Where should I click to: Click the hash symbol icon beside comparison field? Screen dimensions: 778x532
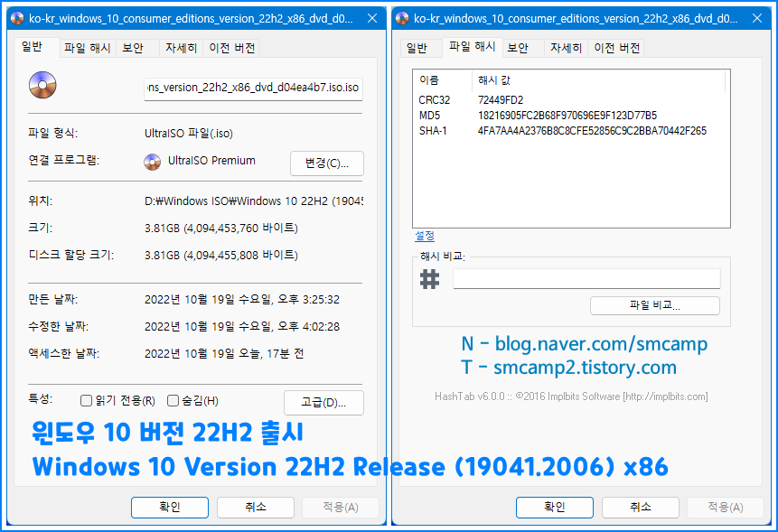point(430,279)
